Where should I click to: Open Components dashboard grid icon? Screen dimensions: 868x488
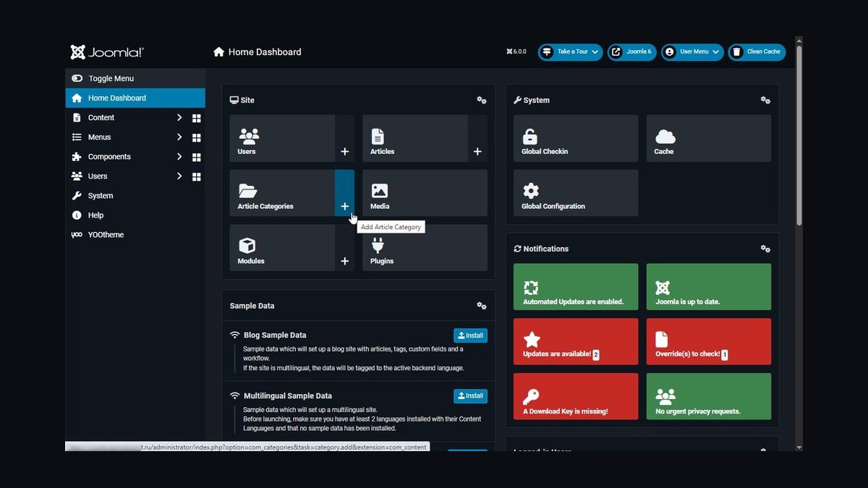coord(196,157)
